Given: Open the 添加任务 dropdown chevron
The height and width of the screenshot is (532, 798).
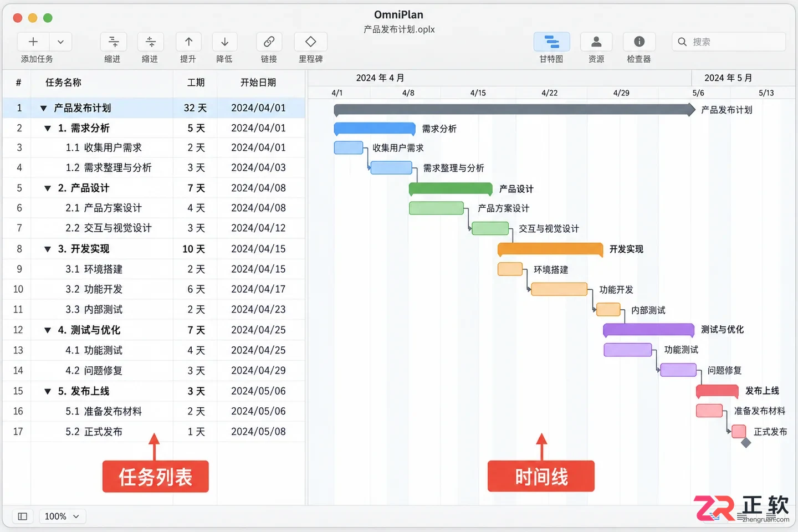Looking at the screenshot, I should tap(60, 42).
